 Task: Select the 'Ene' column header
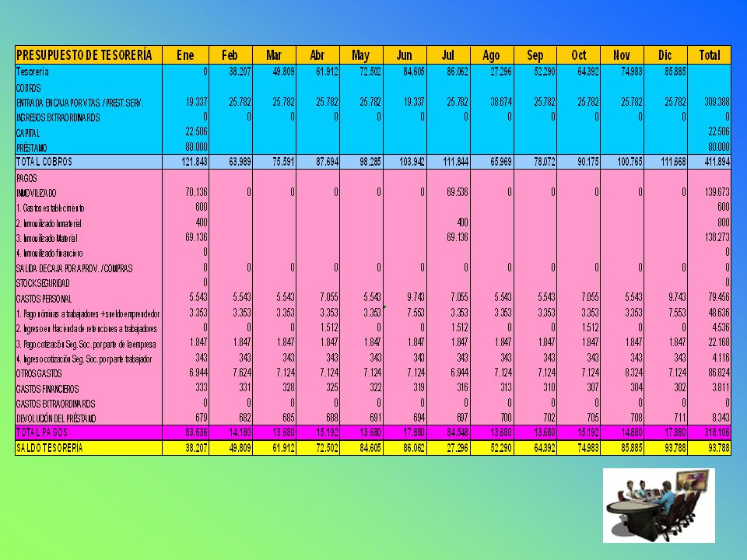[x=185, y=55]
